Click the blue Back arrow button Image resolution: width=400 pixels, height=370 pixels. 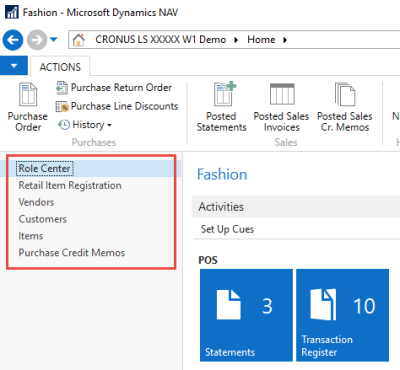pyautogui.click(x=13, y=40)
